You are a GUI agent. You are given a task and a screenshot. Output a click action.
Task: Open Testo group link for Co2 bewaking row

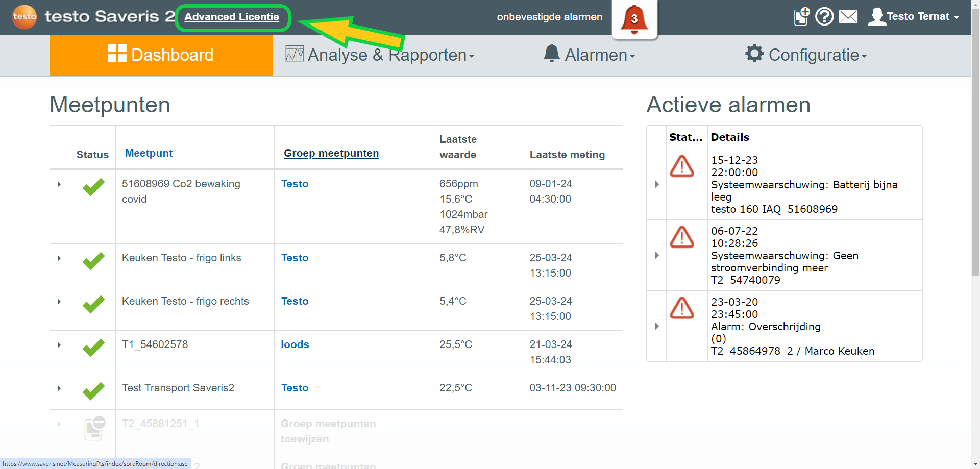[x=295, y=184]
